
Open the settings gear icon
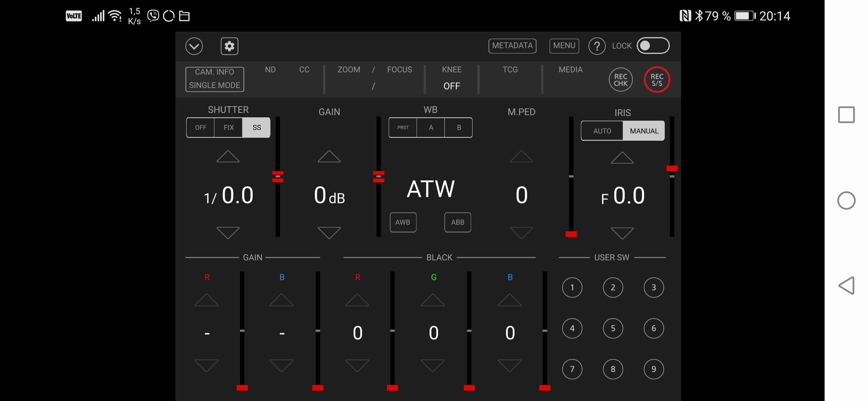(x=229, y=46)
